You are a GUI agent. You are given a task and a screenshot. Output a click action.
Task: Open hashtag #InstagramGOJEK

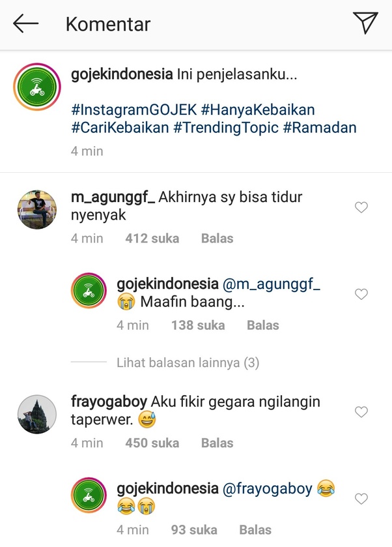tap(134, 110)
